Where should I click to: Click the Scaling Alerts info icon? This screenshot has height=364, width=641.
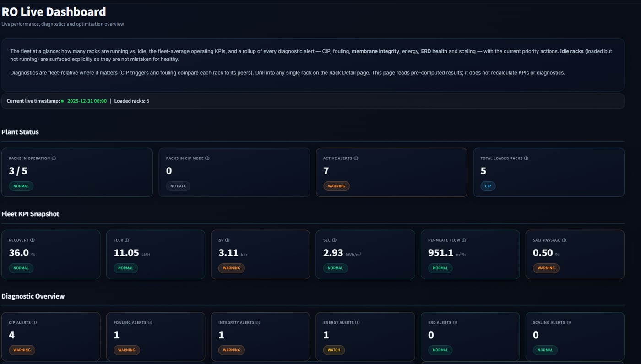click(x=569, y=323)
